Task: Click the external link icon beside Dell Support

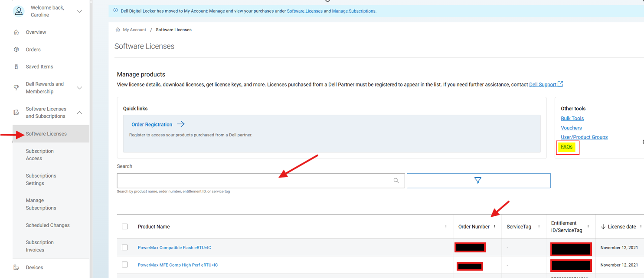Action: pos(560,84)
